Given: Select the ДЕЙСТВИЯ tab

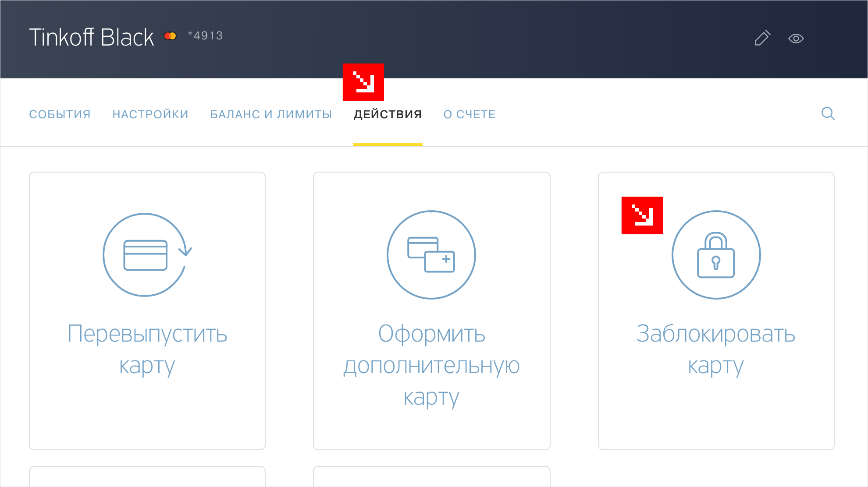Looking at the screenshot, I should click(388, 114).
